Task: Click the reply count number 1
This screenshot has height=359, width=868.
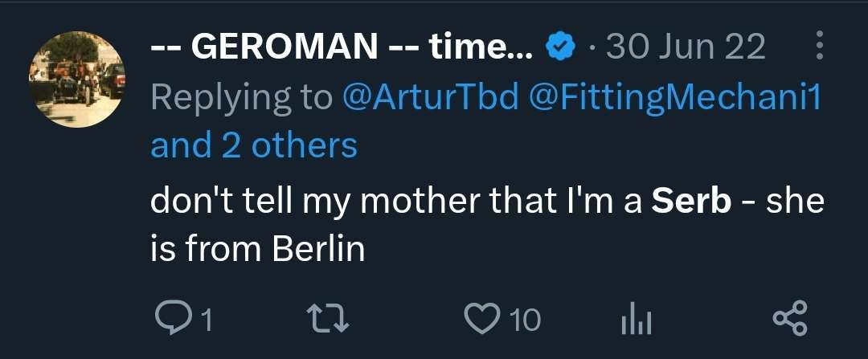Action: point(206,322)
